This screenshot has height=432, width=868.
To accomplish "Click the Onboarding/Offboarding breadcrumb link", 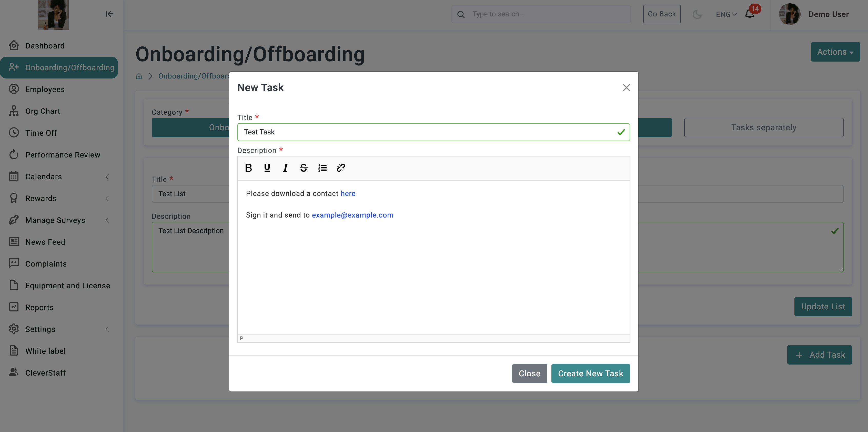I will pyautogui.click(x=193, y=76).
